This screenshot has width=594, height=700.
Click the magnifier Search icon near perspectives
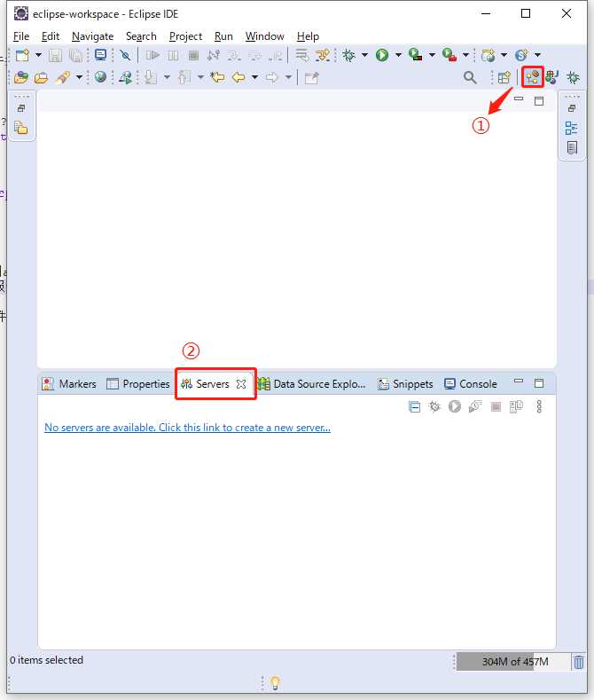point(470,78)
